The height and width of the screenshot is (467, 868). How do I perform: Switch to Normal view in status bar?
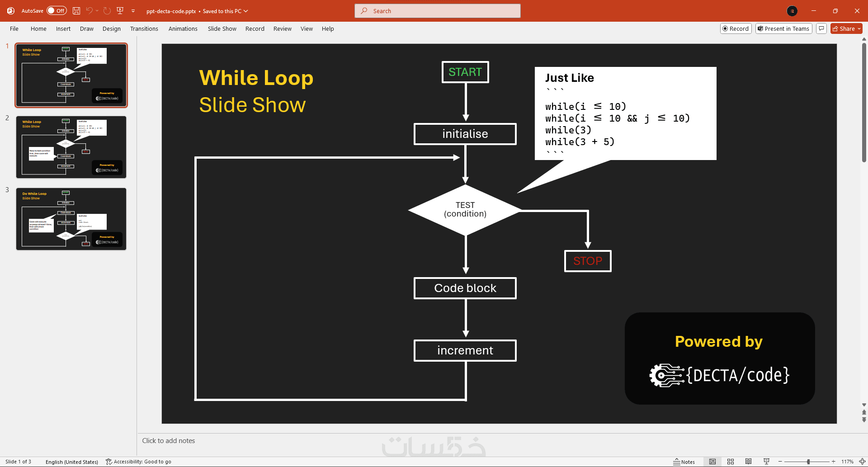pos(712,462)
